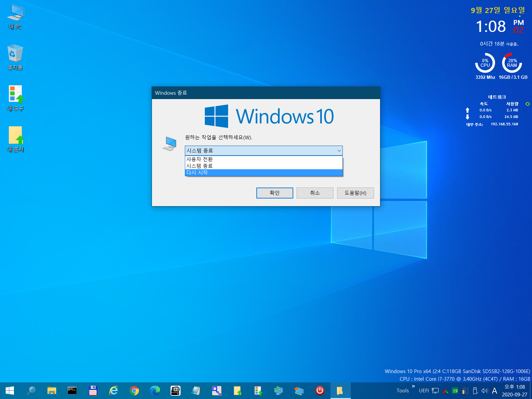Click the green network refresh icon in widget
This screenshot has width=532, height=399.
coord(527,104)
